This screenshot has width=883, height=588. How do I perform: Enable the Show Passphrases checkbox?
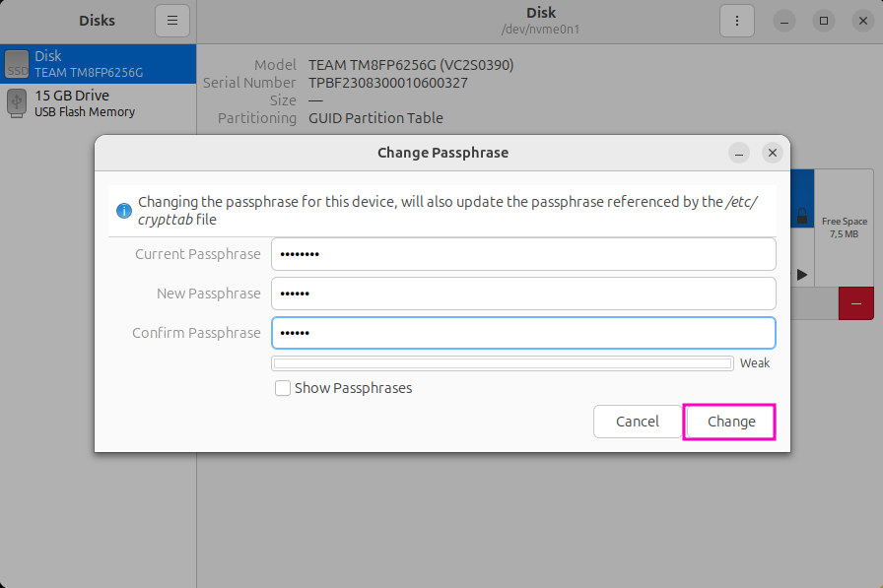283,388
